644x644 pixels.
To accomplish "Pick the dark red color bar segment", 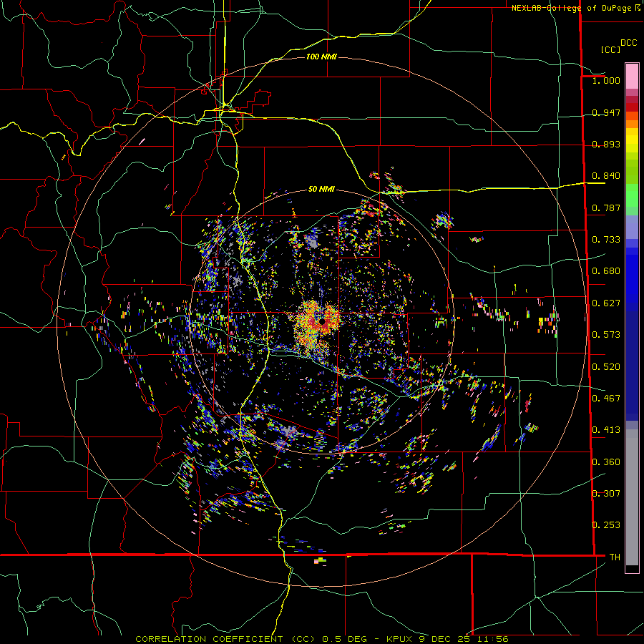I will (632, 107).
